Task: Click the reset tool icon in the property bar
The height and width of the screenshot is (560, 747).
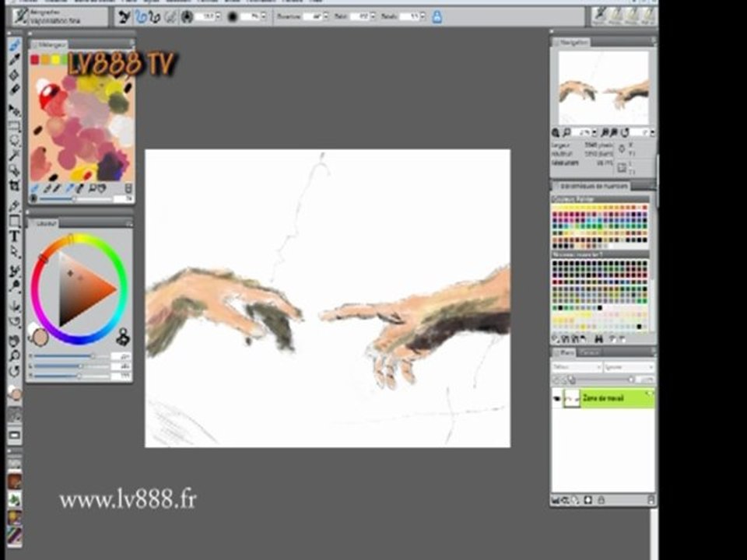Action: coord(124,17)
